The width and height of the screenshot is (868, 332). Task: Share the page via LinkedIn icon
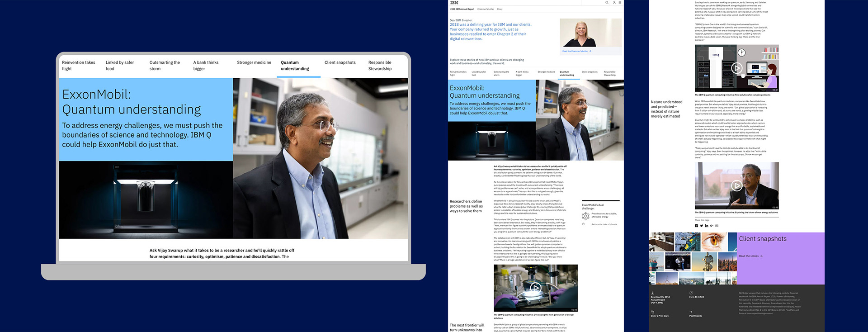707,226
